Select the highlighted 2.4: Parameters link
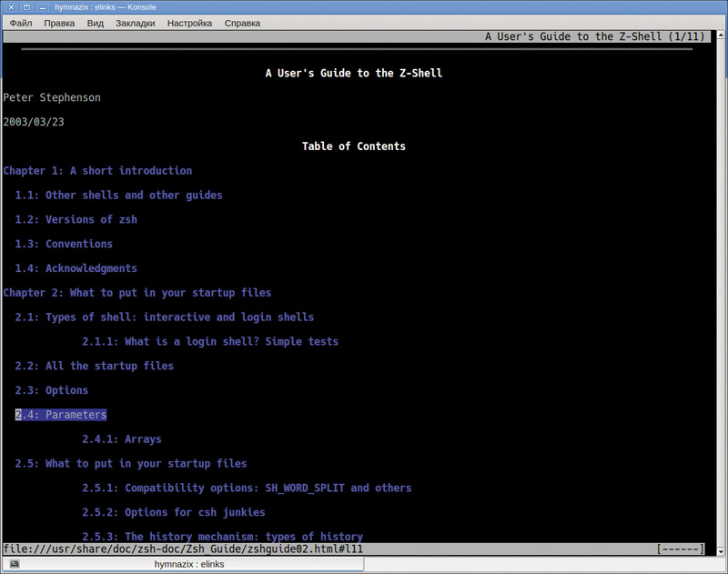 [x=61, y=415]
